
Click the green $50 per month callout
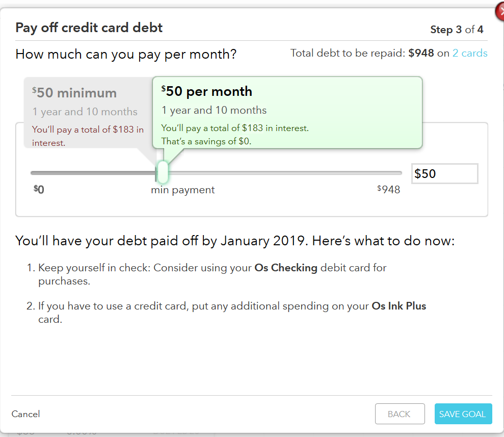287,112
